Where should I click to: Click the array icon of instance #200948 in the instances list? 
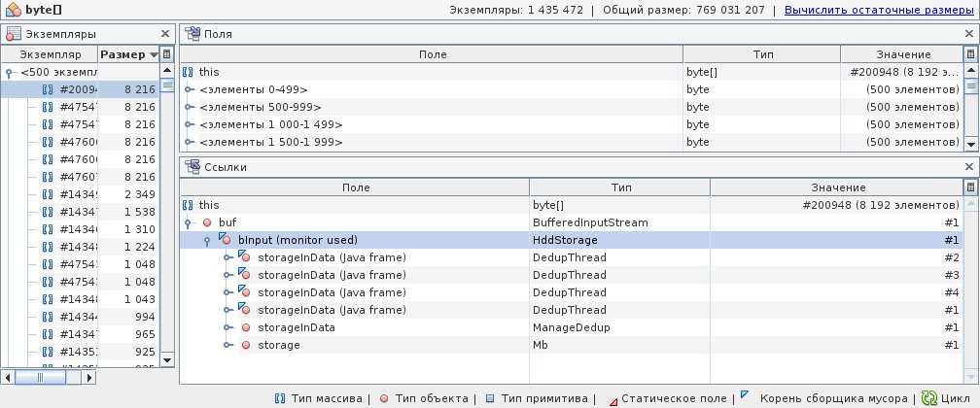click(x=48, y=89)
